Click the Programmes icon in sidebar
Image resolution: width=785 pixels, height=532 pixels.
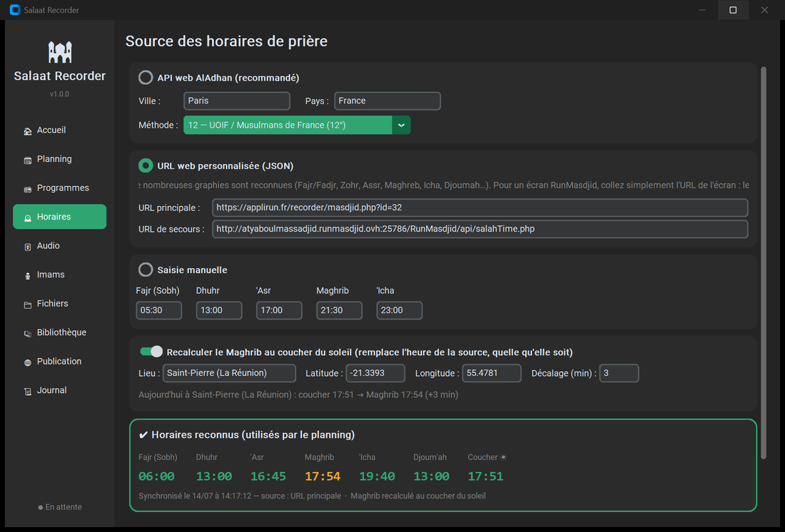pos(28,189)
